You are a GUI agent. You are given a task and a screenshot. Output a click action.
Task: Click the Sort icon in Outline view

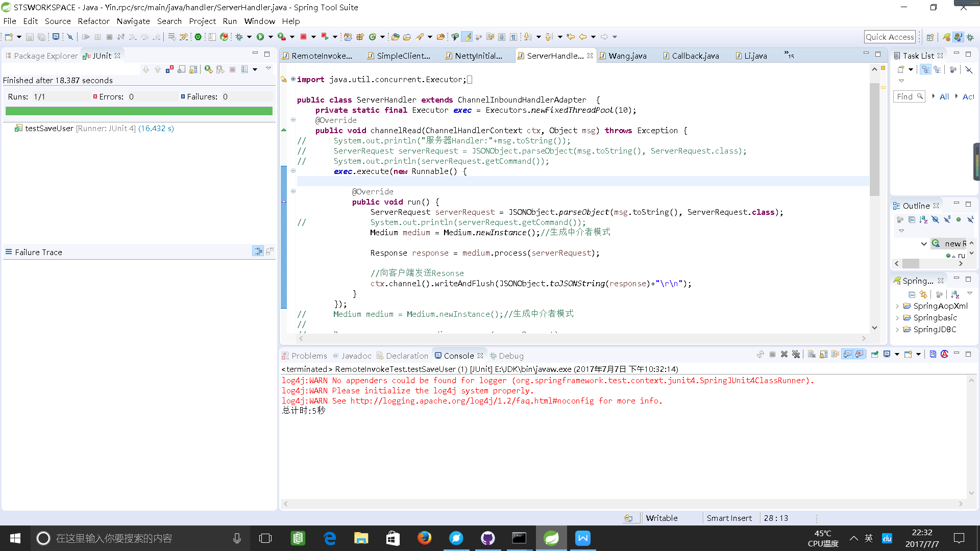pos(923,219)
